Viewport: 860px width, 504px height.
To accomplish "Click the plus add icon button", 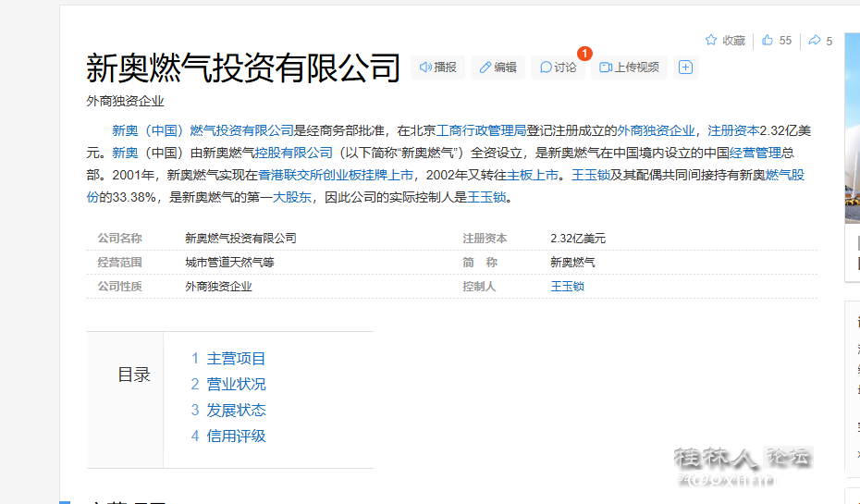I will [x=685, y=68].
